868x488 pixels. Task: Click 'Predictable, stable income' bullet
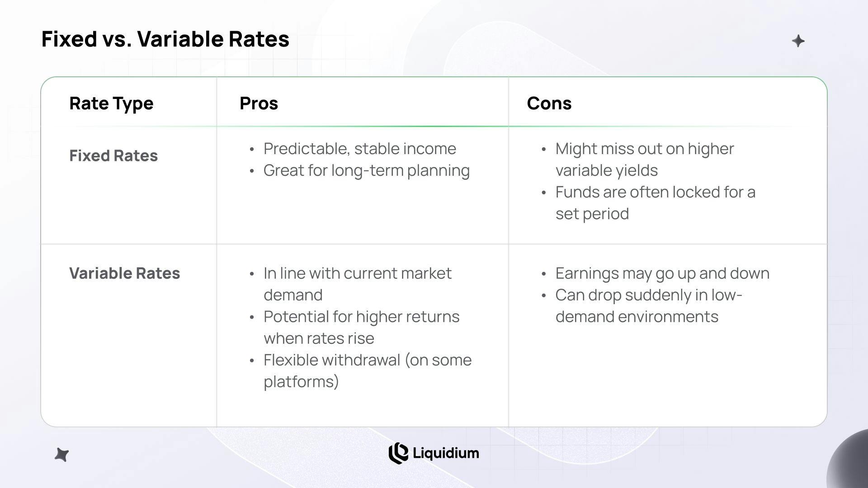click(360, 149)
